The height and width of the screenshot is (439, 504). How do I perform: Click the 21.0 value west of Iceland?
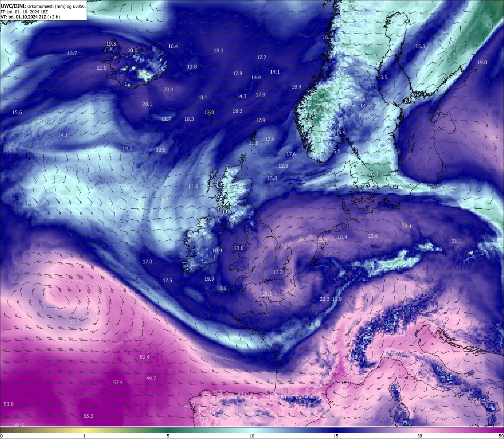pyautogui.click(x=102, y=68)
